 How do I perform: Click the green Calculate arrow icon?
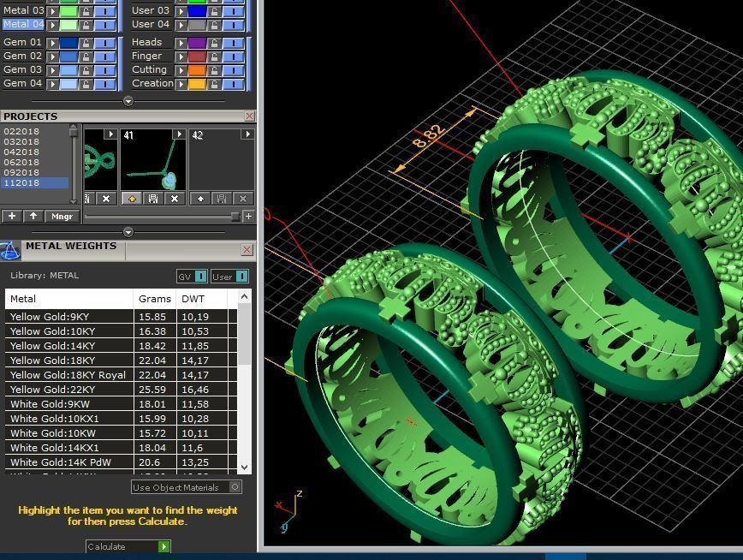coord(163,546)
